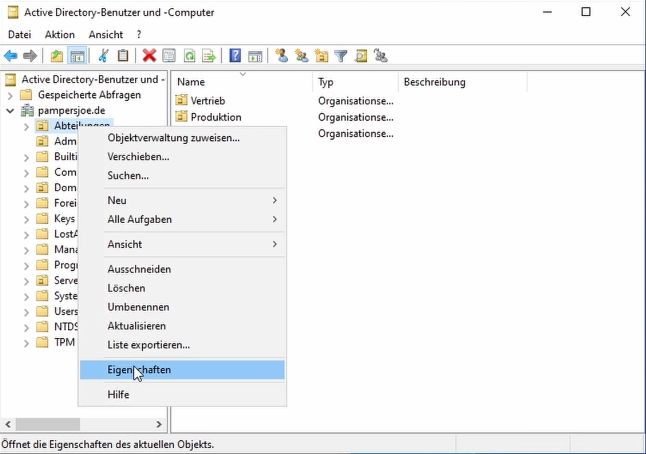646x454 pixels.
Task: Click the window title bar app icon
Action: pyautogui.click(x=14, y=12)
